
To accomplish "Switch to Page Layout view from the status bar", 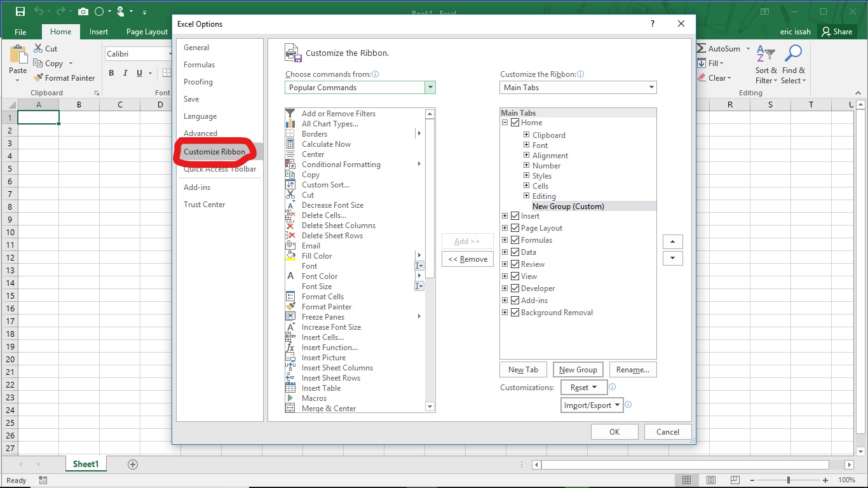I will [711, 480].
